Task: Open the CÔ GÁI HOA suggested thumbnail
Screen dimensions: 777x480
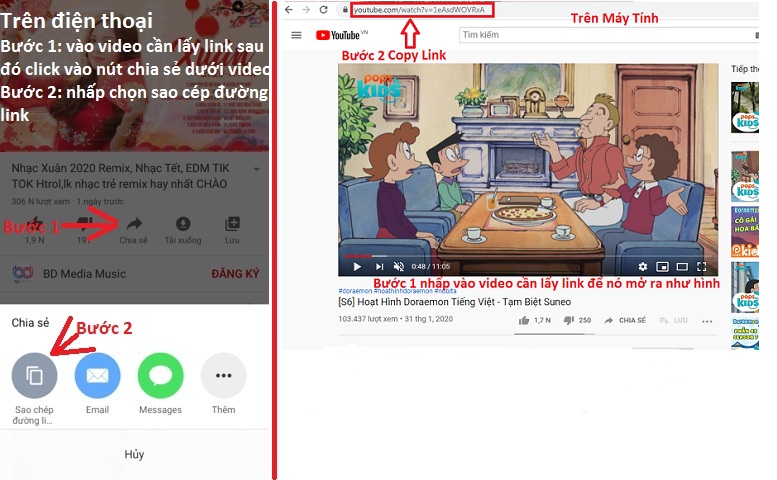Action: [745, 231]
